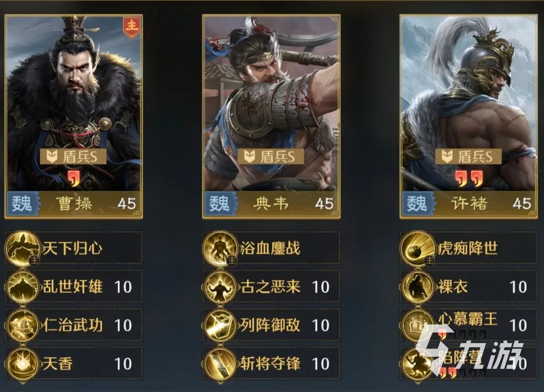Screen dimensions: 544x392
Task: Open 典韦 hero portrait card
Action: [271, 116]
